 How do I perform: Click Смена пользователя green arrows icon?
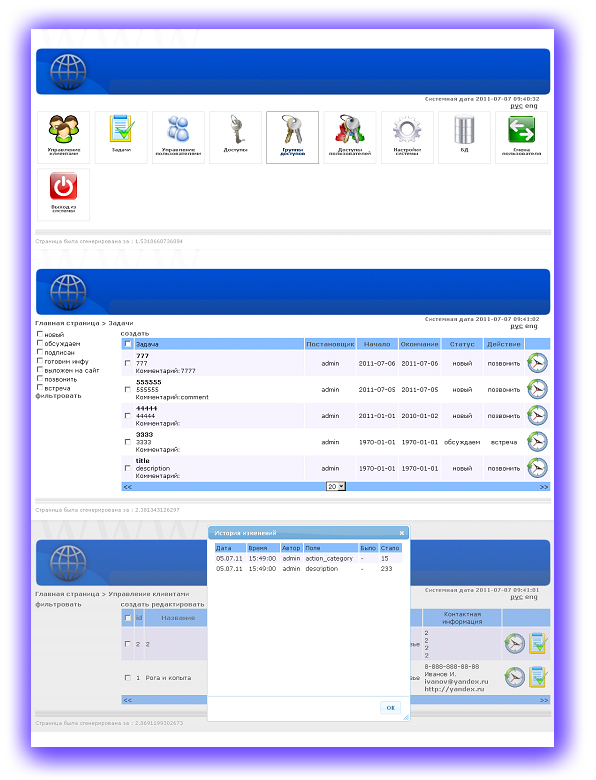click(x=521, y=137)
